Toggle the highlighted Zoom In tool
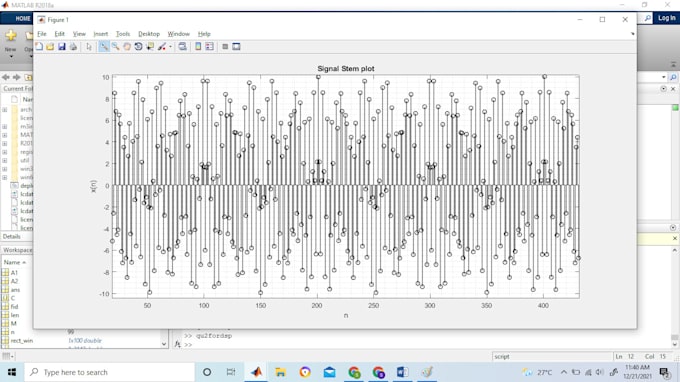 pos(104,46)
